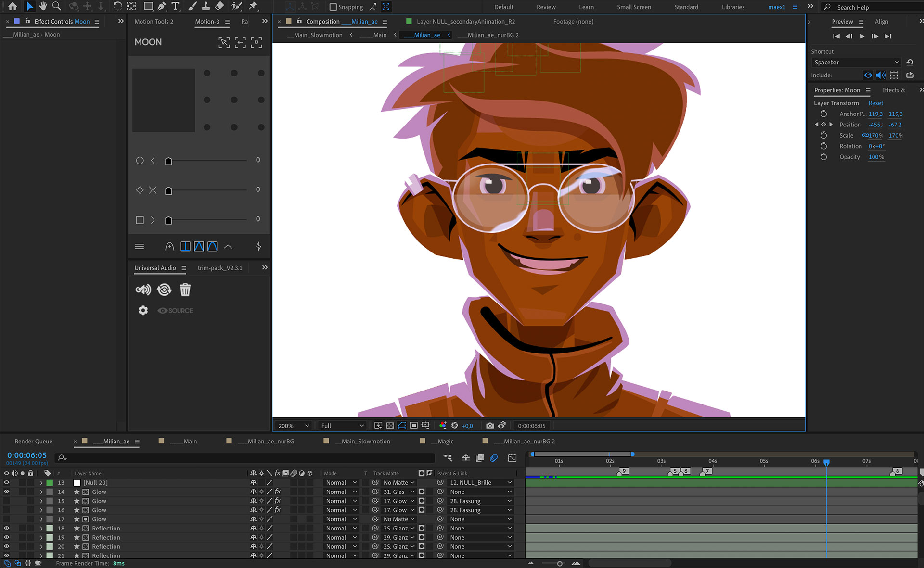The height and width of the screenshot is (568, 924).
Task: Toggle Position stopwatch keyframe diamond
Action: click(x=823, y=125)
